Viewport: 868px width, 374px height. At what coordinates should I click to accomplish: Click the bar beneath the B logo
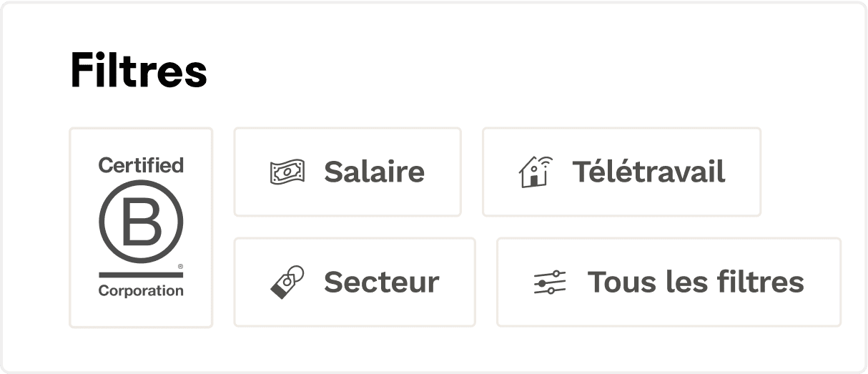141,275
